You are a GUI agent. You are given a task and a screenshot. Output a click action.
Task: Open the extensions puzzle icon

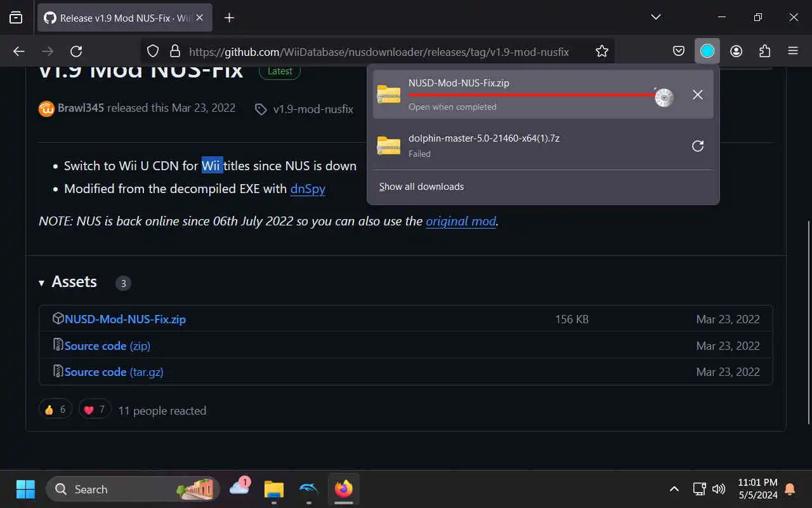point(764,51)
